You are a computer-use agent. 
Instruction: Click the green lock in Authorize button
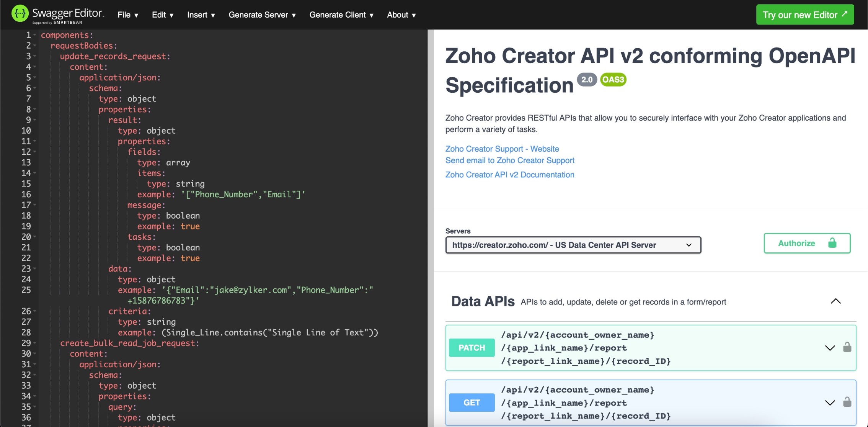coord(832,243)
